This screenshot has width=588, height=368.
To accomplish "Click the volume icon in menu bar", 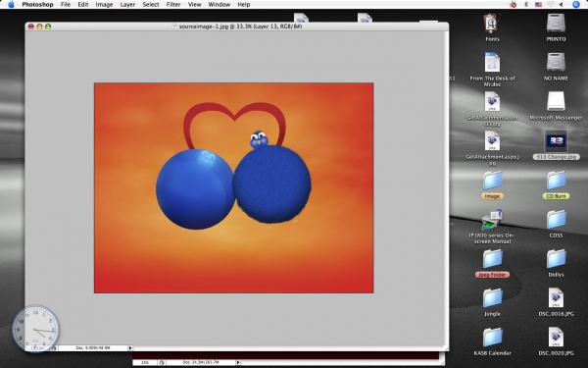I will click(562, 5).
